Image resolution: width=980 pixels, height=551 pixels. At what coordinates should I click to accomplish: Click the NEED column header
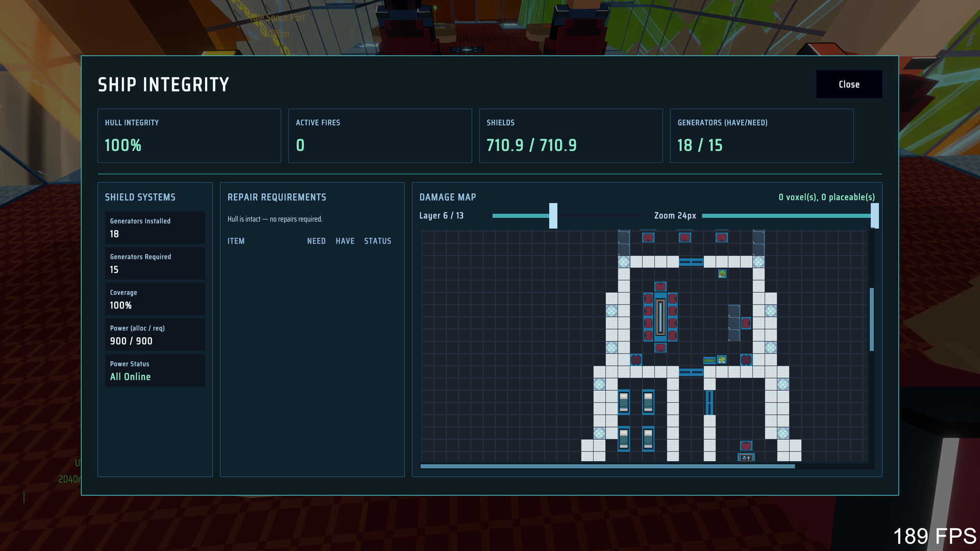click(316, 241)
